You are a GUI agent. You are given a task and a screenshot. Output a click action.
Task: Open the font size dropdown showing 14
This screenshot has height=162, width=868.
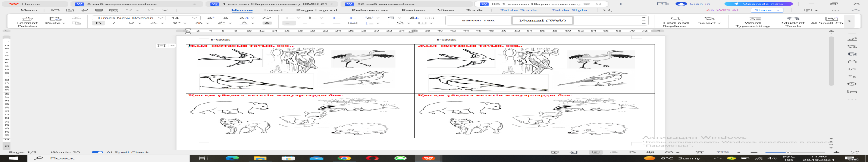(194, 18)
